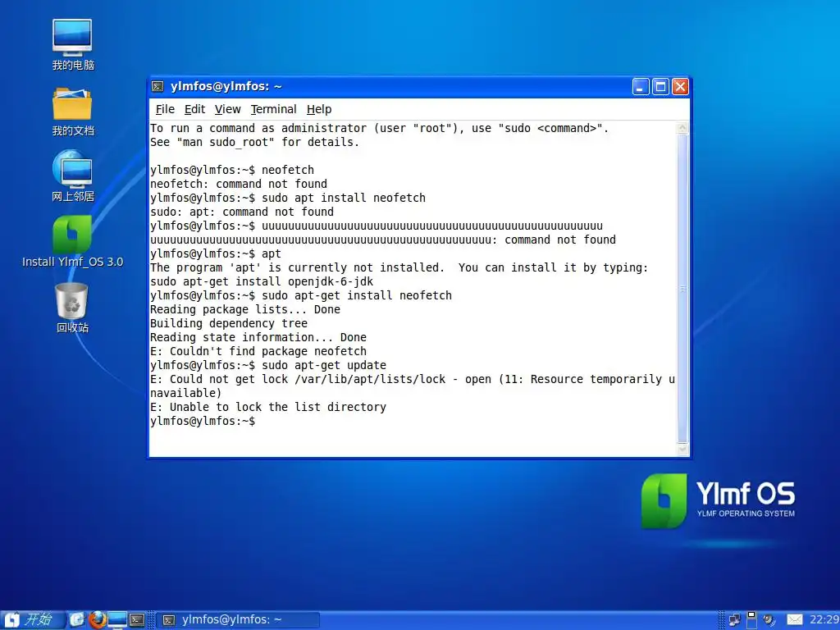840x630 pixels.
Task: Click the first quick-launch browser icon beside 开始
Action: pos(77,620)
